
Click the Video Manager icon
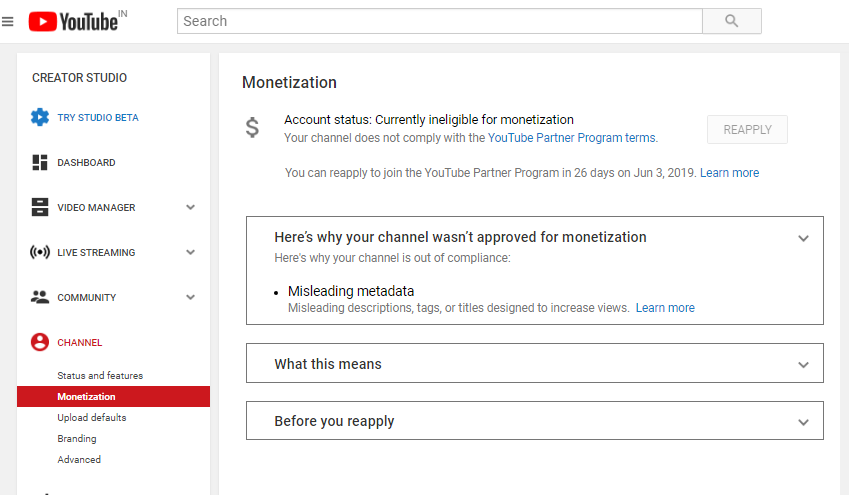pos(40,207)
